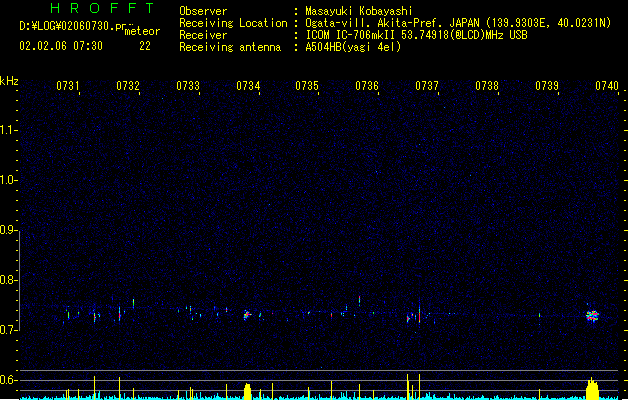The image size is (629, 400).
Task: Click the meteor count 22
Action: pyautogui.click(x=145, y=46)
